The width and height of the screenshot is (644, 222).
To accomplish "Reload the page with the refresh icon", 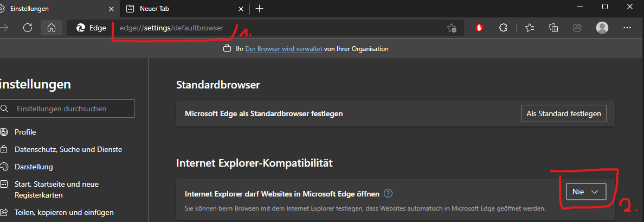I will point(28,28).
